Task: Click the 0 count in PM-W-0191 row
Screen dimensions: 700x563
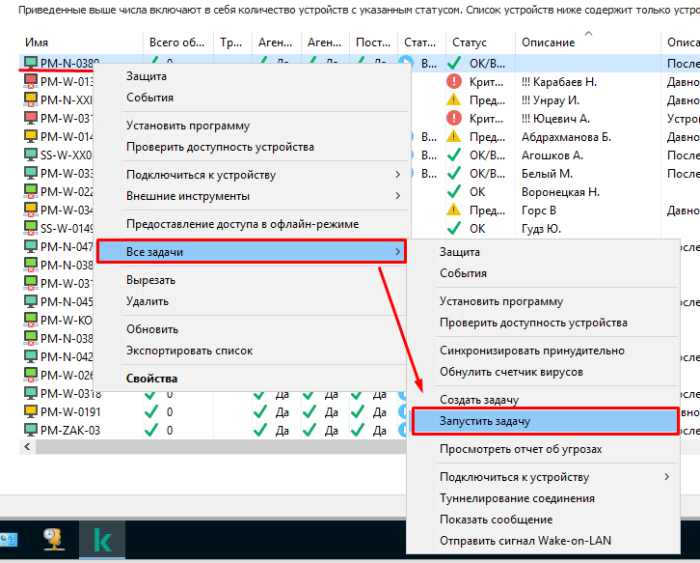Action: 170,412
